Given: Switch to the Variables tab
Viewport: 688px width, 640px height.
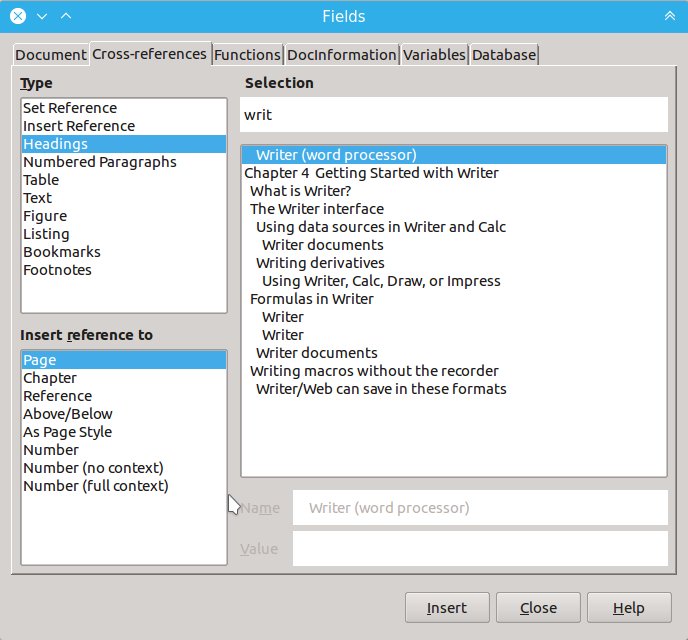Looking at the screenshot, I should click(434, 55).
